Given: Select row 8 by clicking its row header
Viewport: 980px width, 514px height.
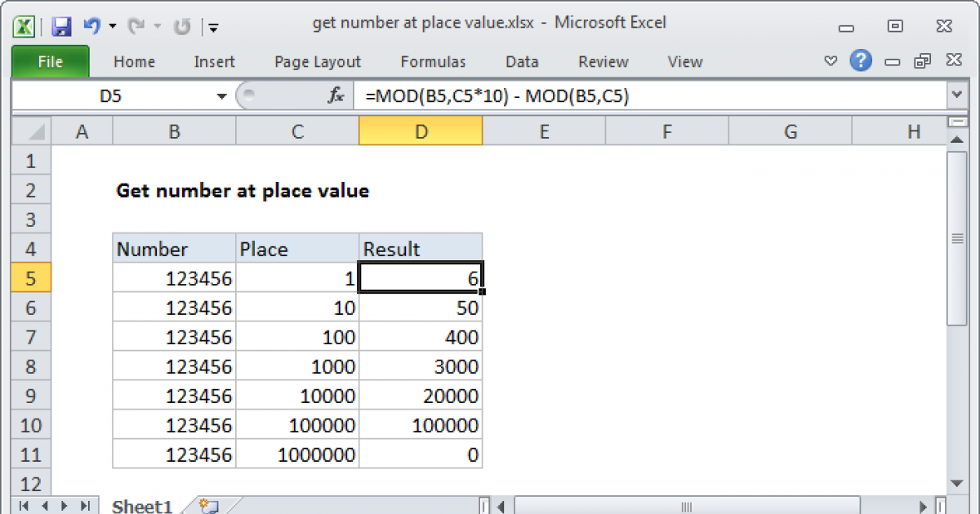Looking at the screenshot, I should tap(30, 366).
